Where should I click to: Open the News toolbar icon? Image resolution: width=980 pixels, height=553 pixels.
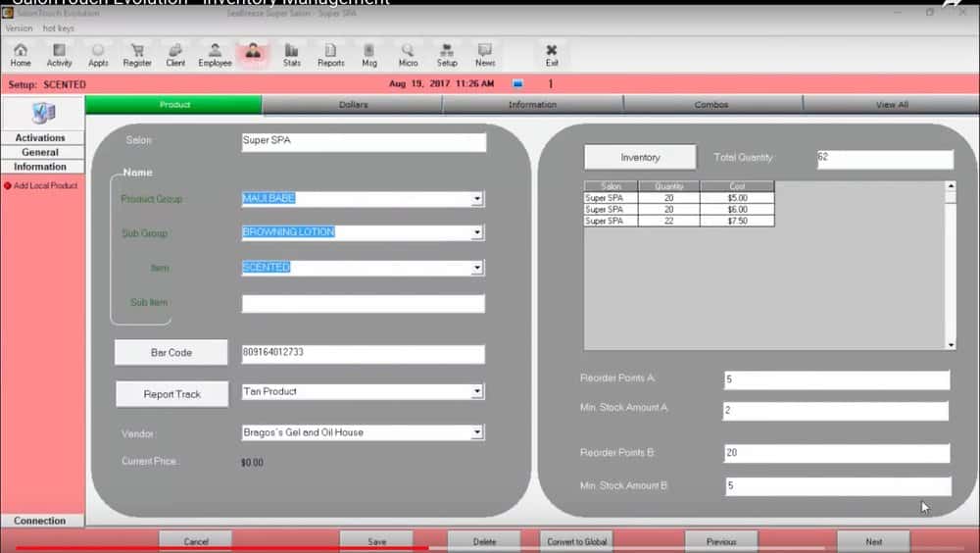coord(485,55)
